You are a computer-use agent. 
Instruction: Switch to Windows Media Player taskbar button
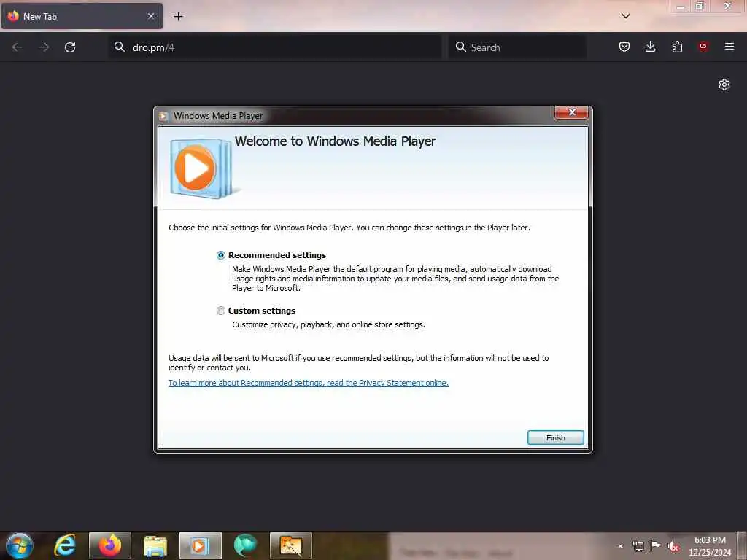200,545
